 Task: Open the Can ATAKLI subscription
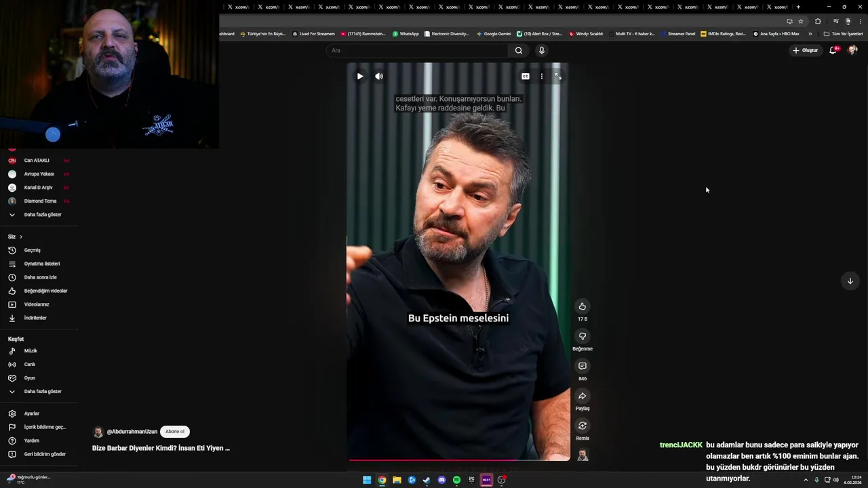[x=38, y=161]
